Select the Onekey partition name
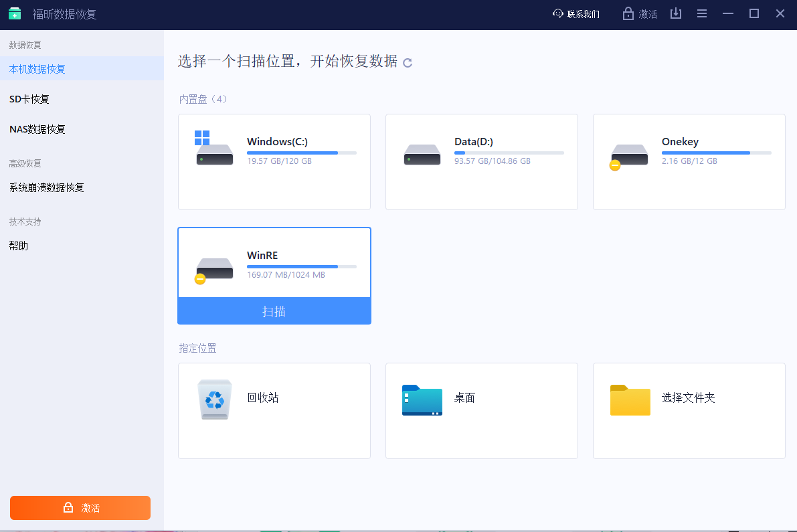 coord(680,142)
